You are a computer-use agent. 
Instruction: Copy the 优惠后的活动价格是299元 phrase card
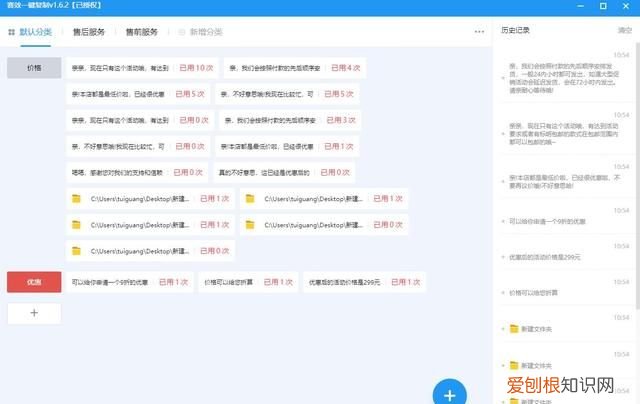[x=364, y=282]
